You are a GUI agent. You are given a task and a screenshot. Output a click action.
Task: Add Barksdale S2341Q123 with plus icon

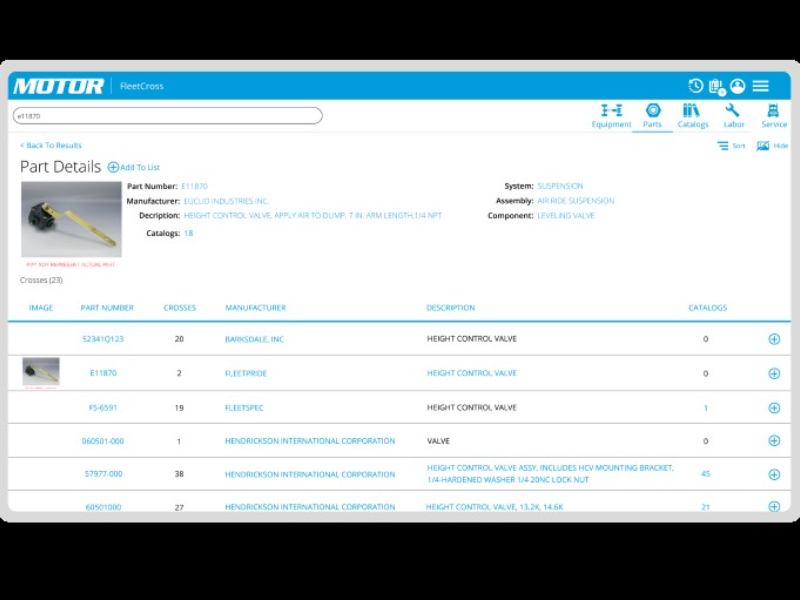click(774, 339)
